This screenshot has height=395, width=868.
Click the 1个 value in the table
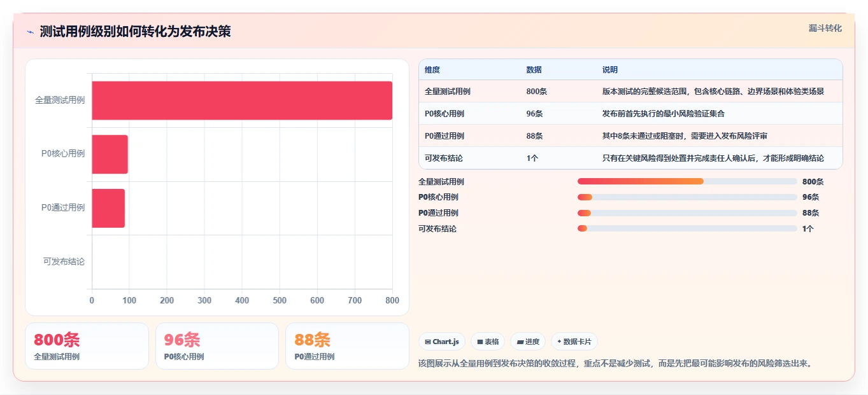pyautogui.click(x=532, y=158)
